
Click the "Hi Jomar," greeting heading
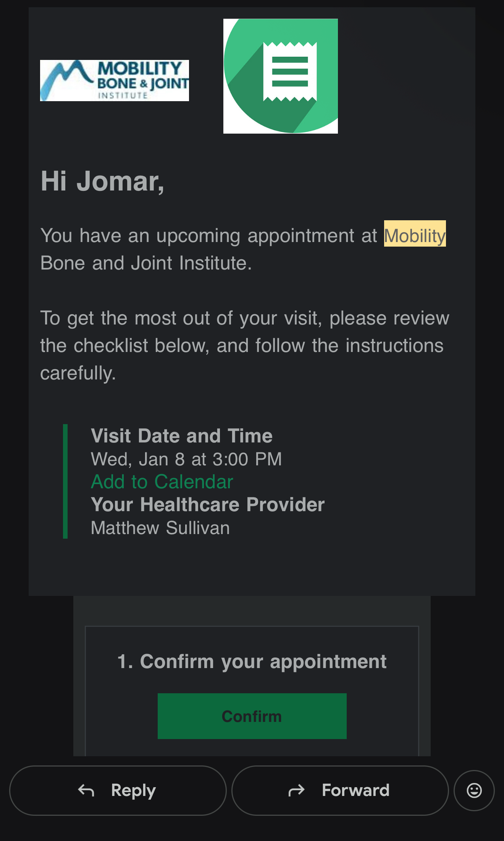point(102,181)
